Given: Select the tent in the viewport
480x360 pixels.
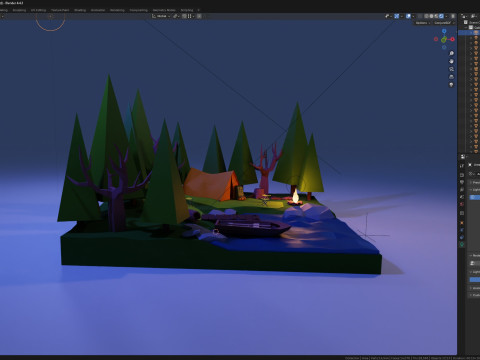Looking at the screenshot, I should tap(211, 184).
